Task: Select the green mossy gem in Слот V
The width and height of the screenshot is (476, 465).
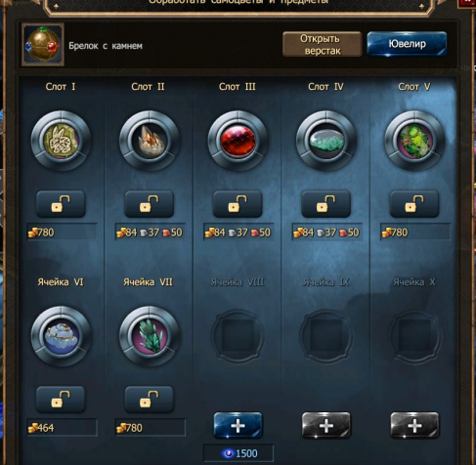Action: click(414, 141)
